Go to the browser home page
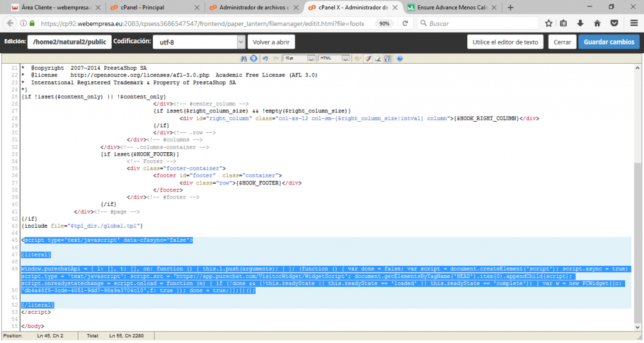The width and height of the screenshot is (644, 343). pyautogui.click(x=597, y=23)
